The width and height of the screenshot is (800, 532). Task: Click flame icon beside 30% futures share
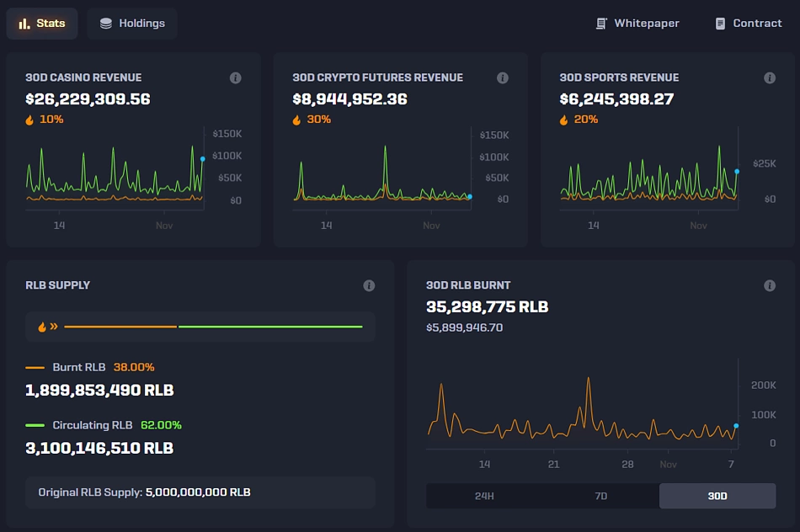pos(296,120)
